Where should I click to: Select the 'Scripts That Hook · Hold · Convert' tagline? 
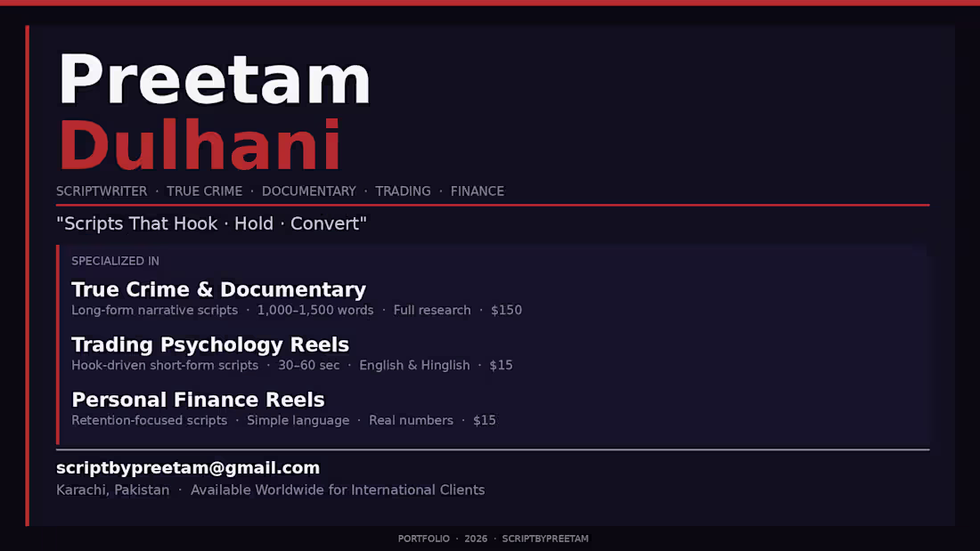point(211,223)
